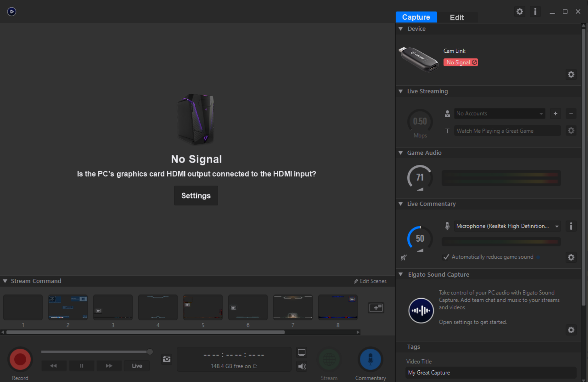Add a new scene with plus button
Screen dimensions: 588x382
coord(376,308)
